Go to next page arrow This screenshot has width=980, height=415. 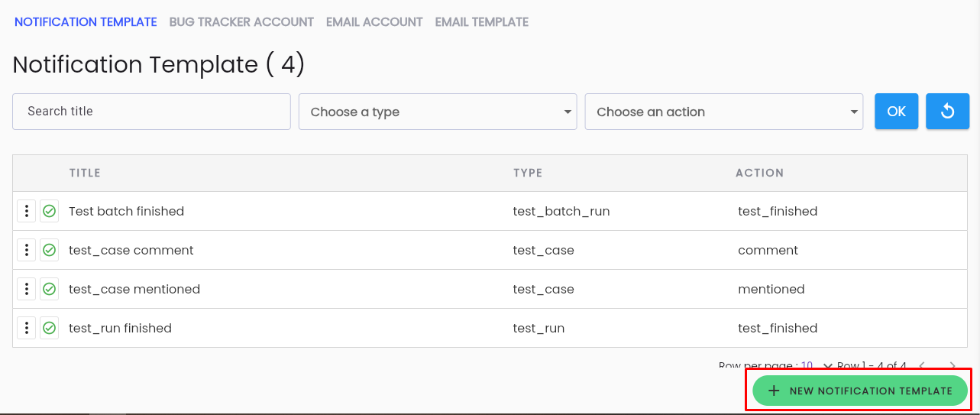point(952,366)
